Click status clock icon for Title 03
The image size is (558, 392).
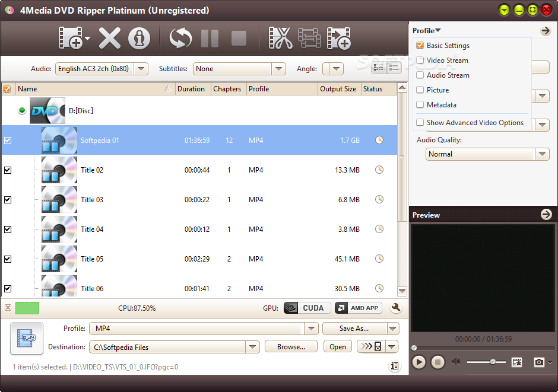[x=379, y=199]
